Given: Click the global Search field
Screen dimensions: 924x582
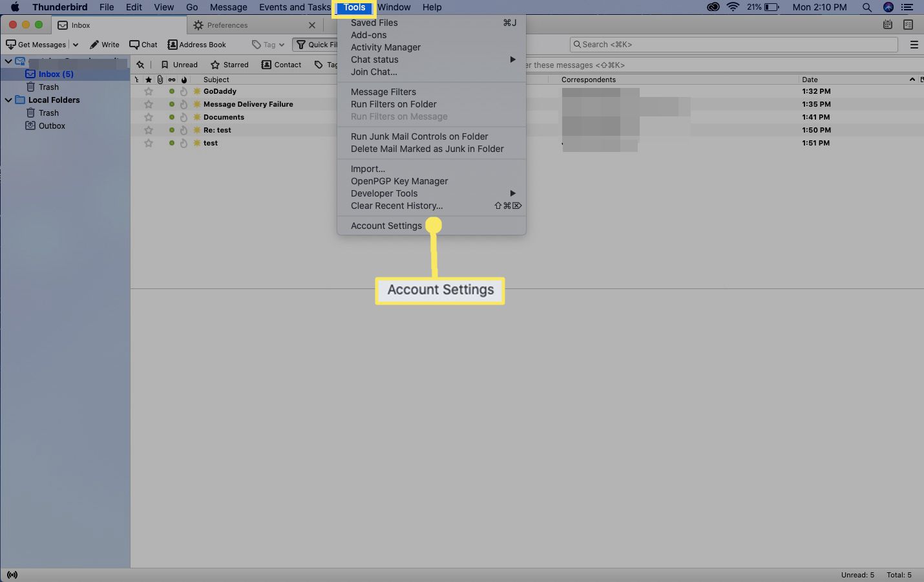Looking at the screenshot, I should pos(733,45).
